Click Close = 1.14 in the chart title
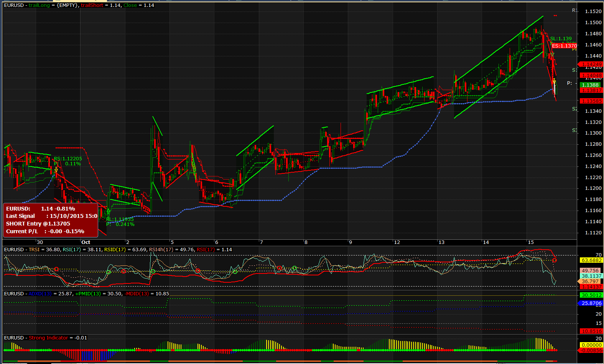The width and height of the screenshot is (604, 364). point(139,5)
